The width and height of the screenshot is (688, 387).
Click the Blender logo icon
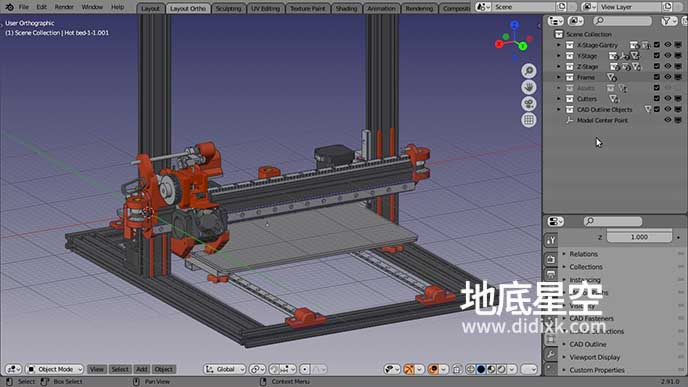9,7
